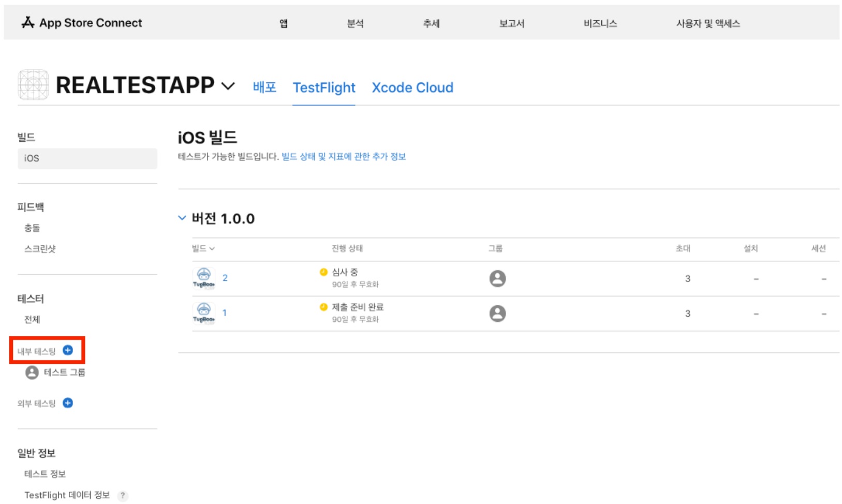Click the 심사 중 status text
842x504 pixels.
(345, 272)
